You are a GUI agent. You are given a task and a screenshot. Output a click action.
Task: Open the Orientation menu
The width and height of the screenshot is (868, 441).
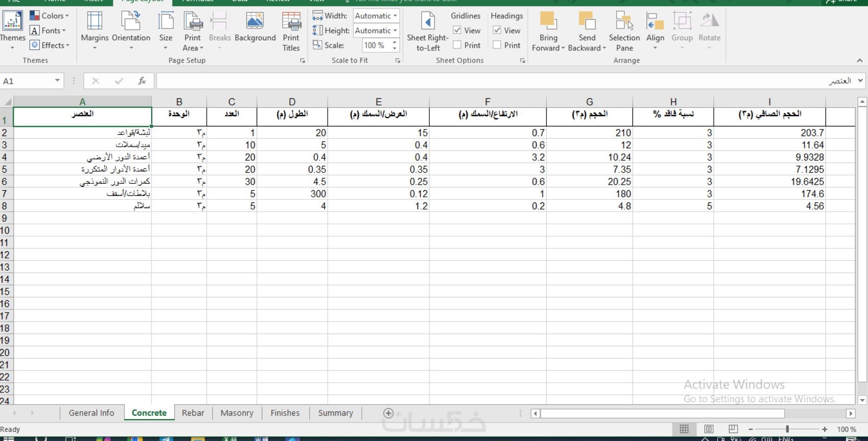click(131, 31)
